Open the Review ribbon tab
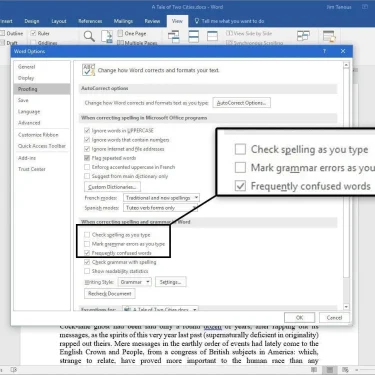The width and height of the screenshot is (375, 375). click(152, 21)
